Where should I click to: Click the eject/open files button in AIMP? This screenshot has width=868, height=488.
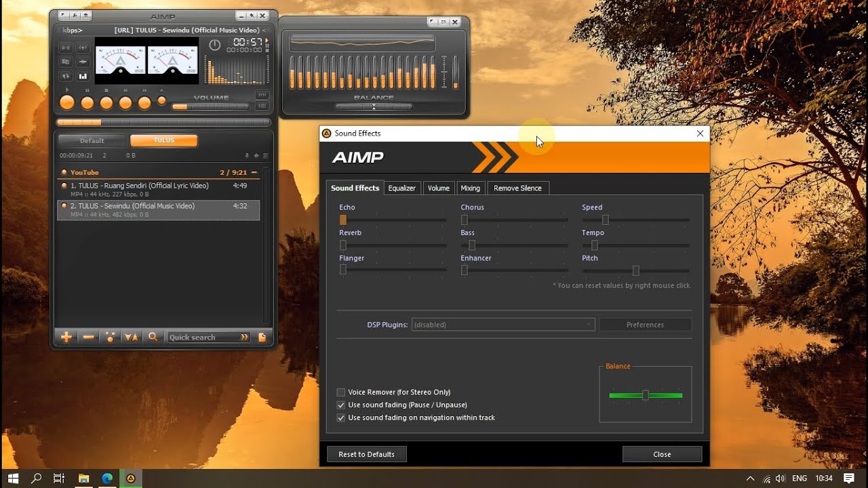161,101
